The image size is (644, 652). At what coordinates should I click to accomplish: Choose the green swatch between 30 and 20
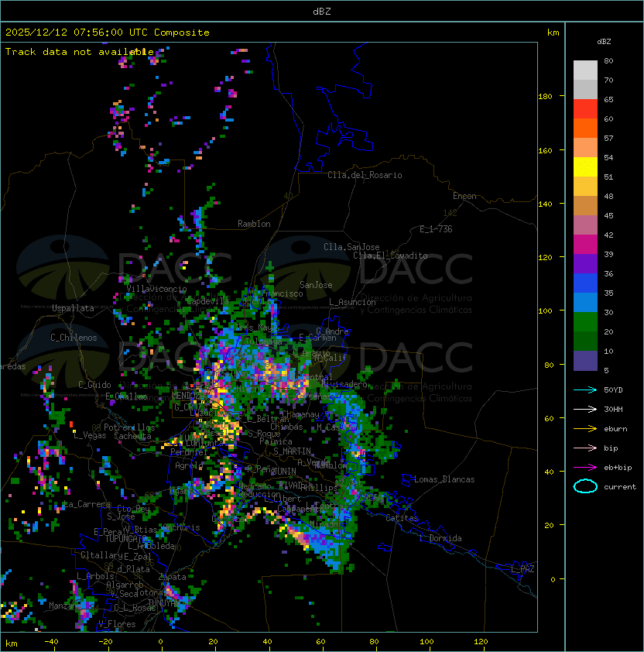[x=585, y=322]
